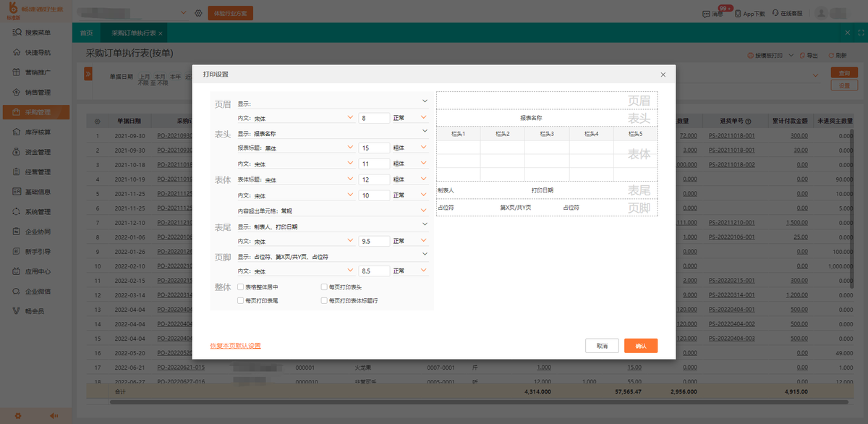Viewport: 868px width, 424px height.
Task: Toggle full-screen icon on the tab bar
Action: 861,33
